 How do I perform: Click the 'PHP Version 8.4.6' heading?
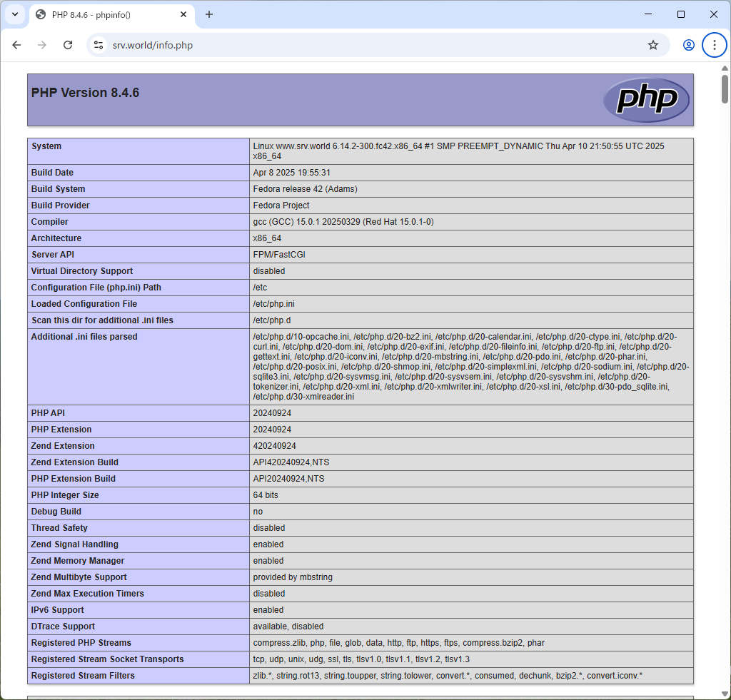pyautogui.click(x=86, y=93)
